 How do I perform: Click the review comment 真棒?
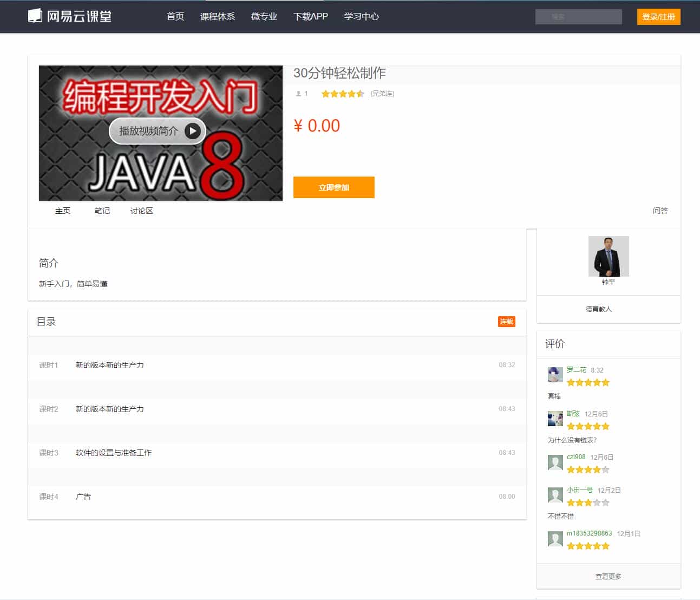point(554,396)
